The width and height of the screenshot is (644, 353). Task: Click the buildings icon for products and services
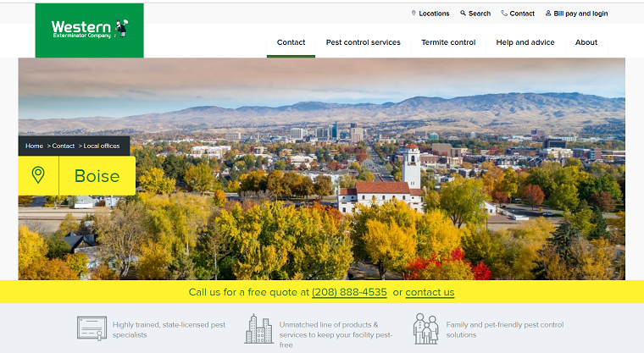coord(258,328)
